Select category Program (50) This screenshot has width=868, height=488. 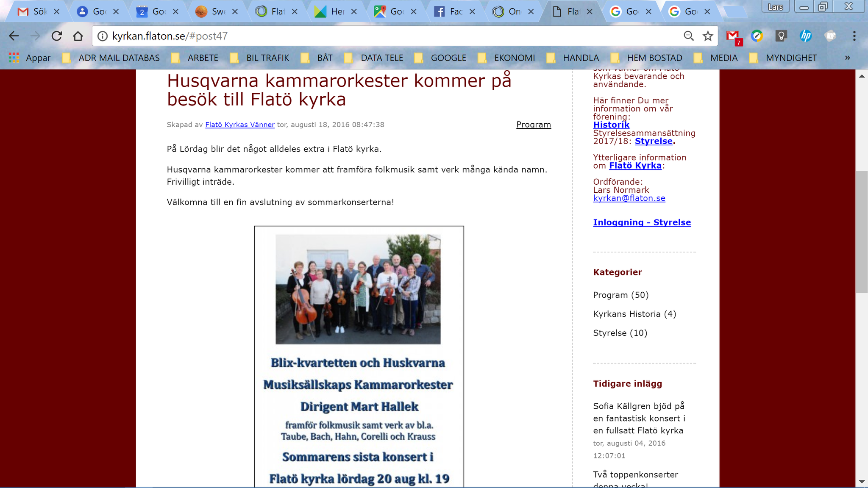(621, 295)
